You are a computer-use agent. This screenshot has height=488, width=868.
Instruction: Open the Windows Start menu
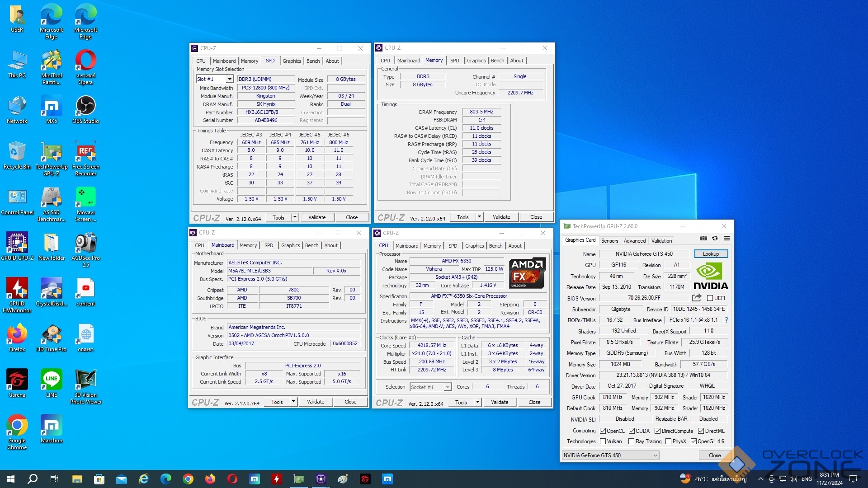point(11,479)
